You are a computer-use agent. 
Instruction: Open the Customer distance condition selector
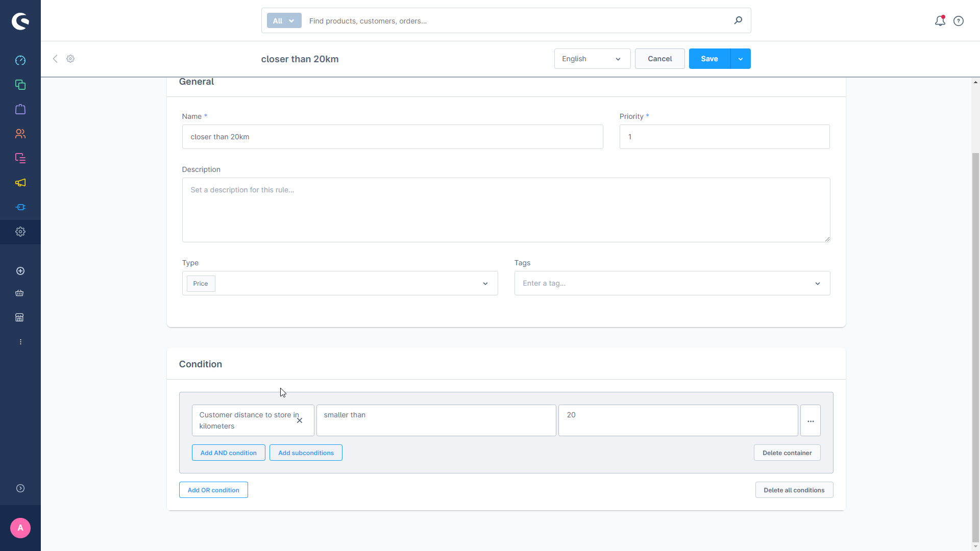[253, 420]
